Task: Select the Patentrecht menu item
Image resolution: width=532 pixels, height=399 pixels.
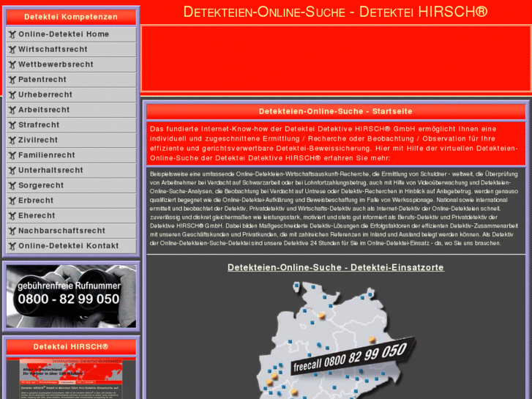Action: tap(71, 80)
